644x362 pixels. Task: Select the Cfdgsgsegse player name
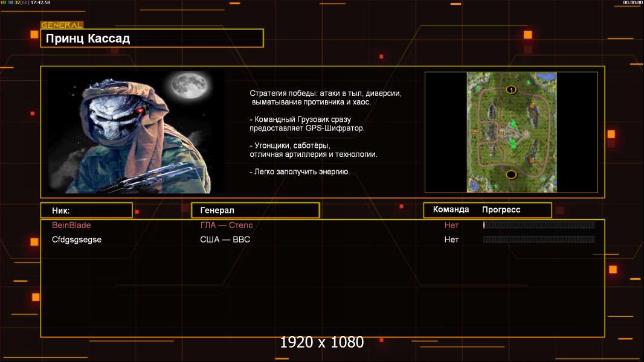76,240
